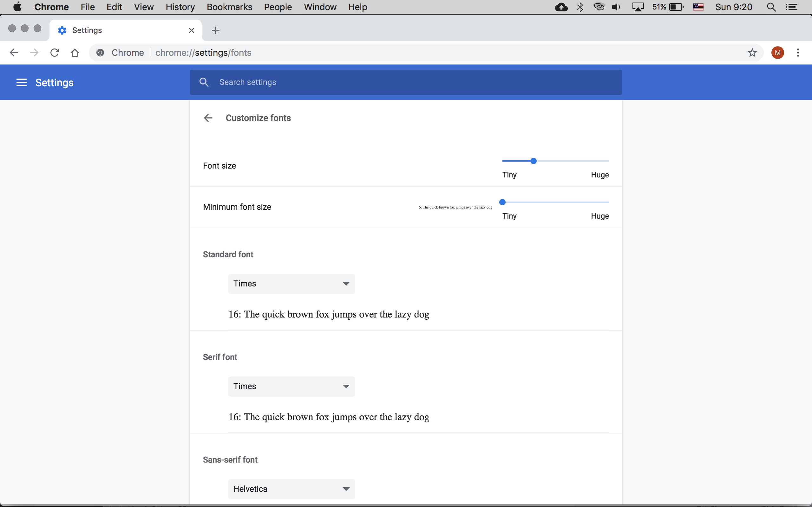Open the History menu in menu bar

180,7
